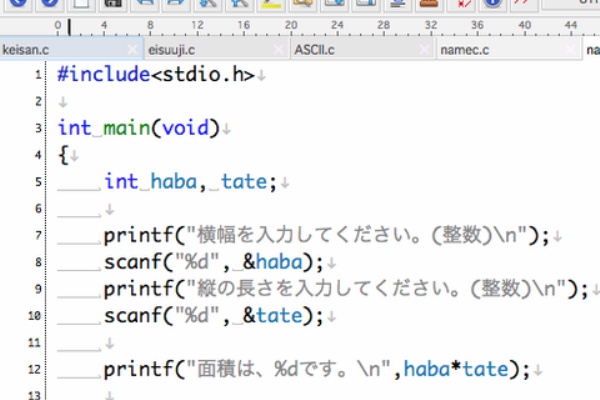Click the ruler at column 20 mark
Viewport: 600px width, 400px height.
(x=290, y=25)
